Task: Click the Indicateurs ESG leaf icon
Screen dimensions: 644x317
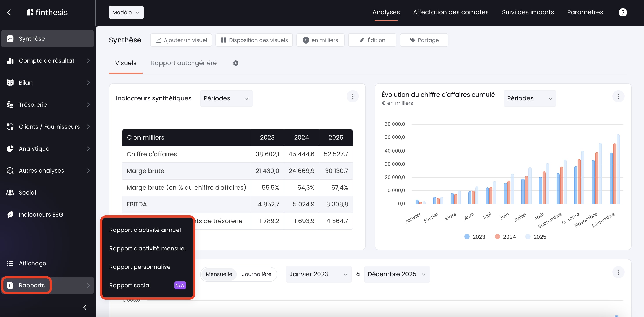Action: pyautogui.click(x=10, y=214)
